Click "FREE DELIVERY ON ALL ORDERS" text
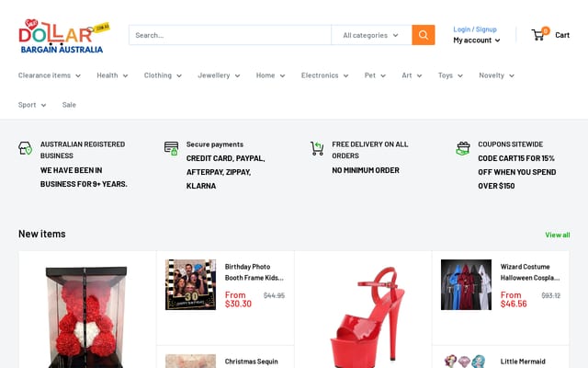The width and height of the screenshot is (588, 368). tap(369, 150)
